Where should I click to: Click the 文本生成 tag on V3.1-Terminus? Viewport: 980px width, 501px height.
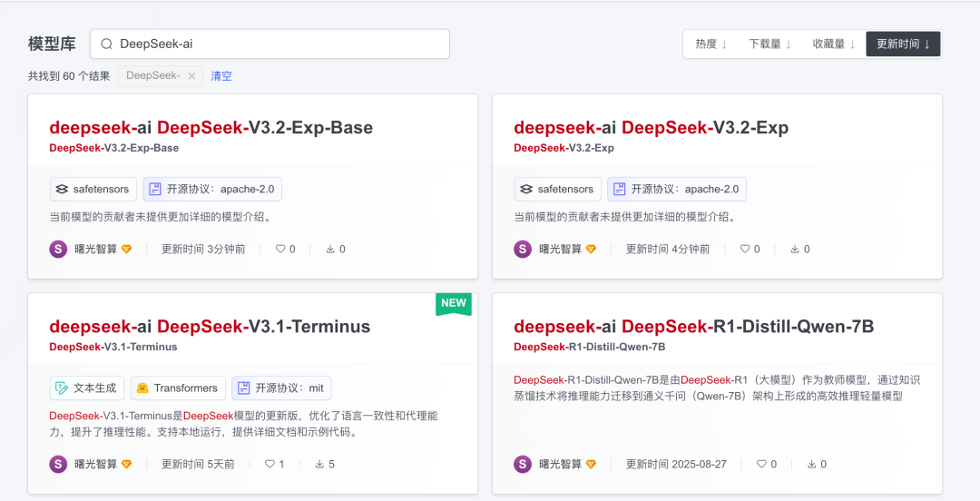87,388
